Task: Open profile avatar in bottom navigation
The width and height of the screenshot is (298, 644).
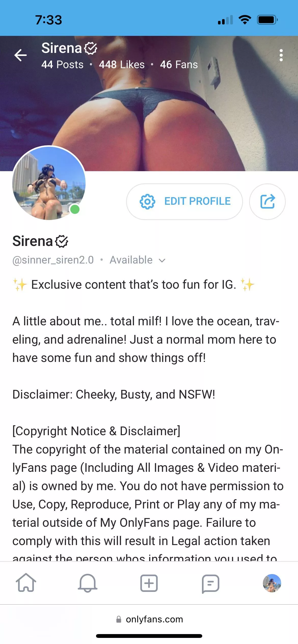Action: (x=272, y=583)
